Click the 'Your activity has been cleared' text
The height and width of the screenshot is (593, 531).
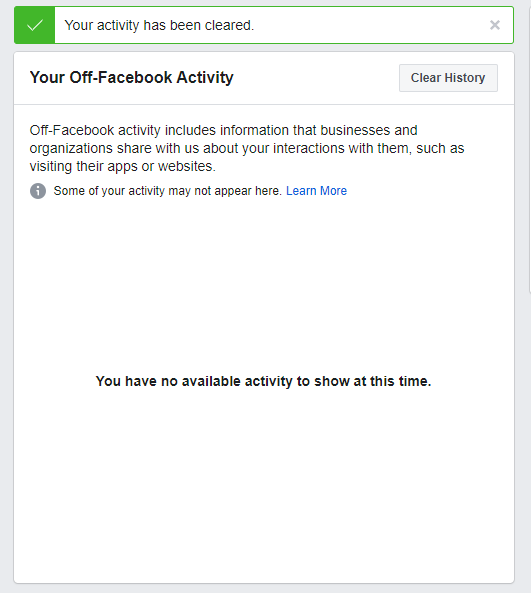(159, 25)
